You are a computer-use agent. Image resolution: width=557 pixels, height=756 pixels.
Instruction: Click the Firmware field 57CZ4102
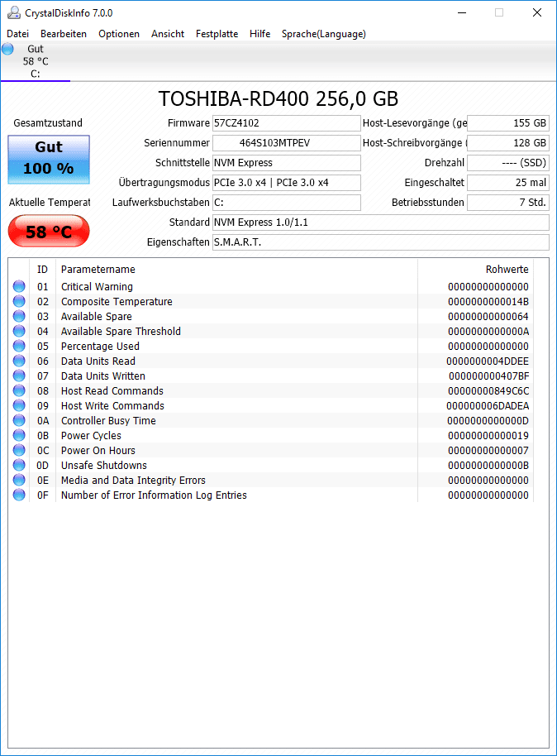tap(287, 123)
